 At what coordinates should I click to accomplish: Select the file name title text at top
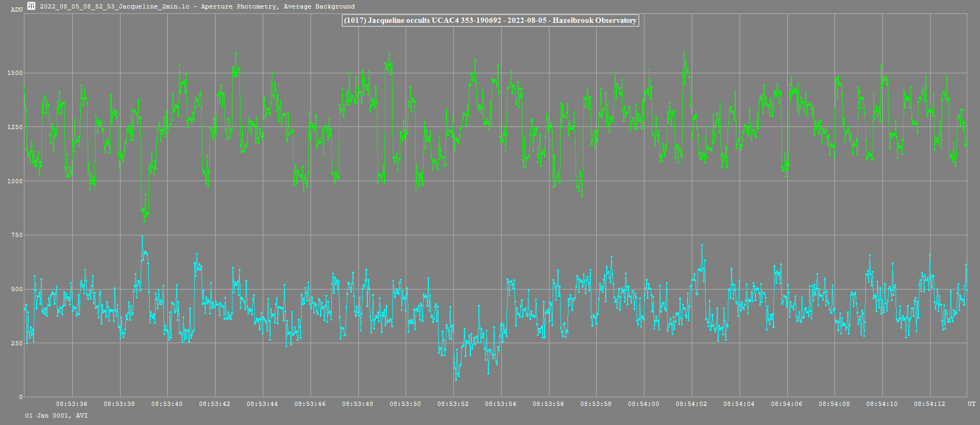coord(197,6)
